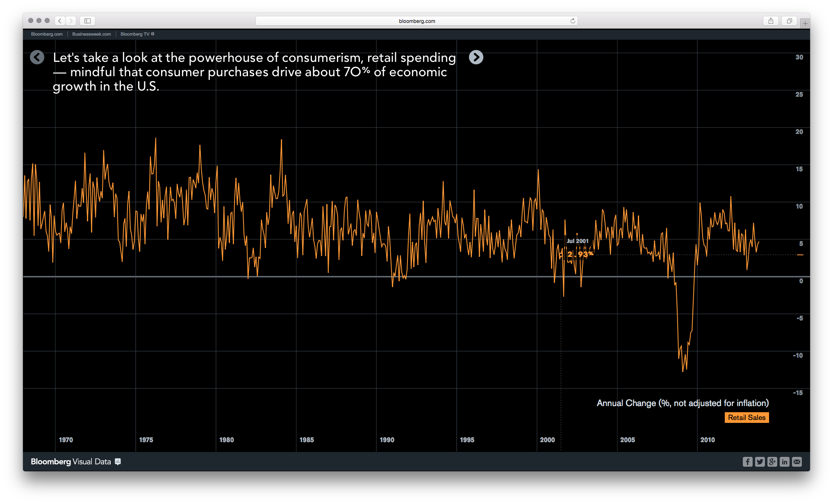The image size is (833, 504).
Task: Click the sidebar toggle in Safari toolbar
Action: (87, 21)
